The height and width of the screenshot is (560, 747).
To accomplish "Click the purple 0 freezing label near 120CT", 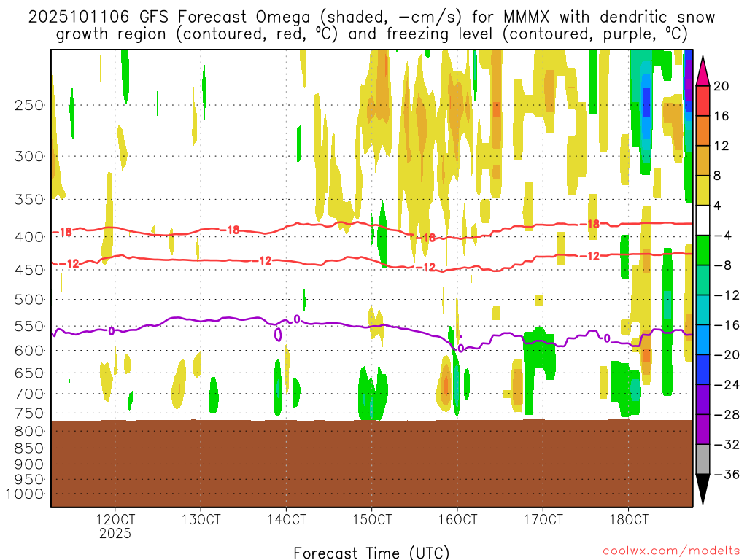I will point(112,330).
